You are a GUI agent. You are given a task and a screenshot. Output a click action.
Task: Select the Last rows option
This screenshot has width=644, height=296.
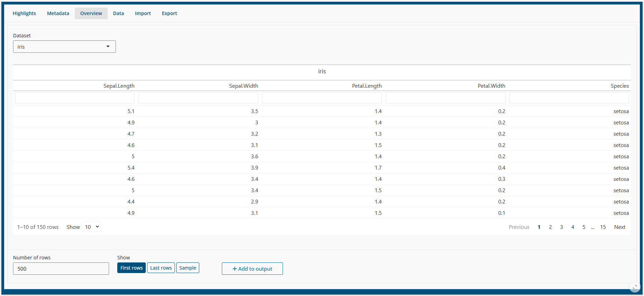[161, 268]
